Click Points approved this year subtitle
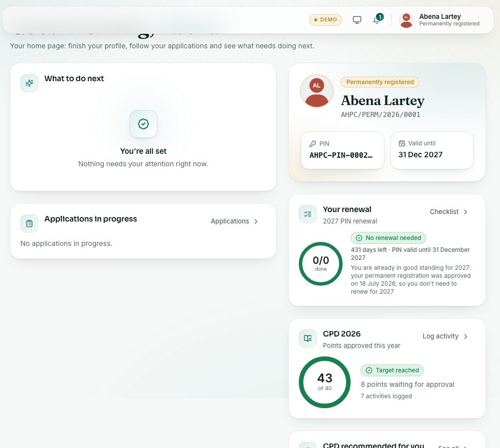Viewport: 500px width, 448px height. click(x=362, y=346)
